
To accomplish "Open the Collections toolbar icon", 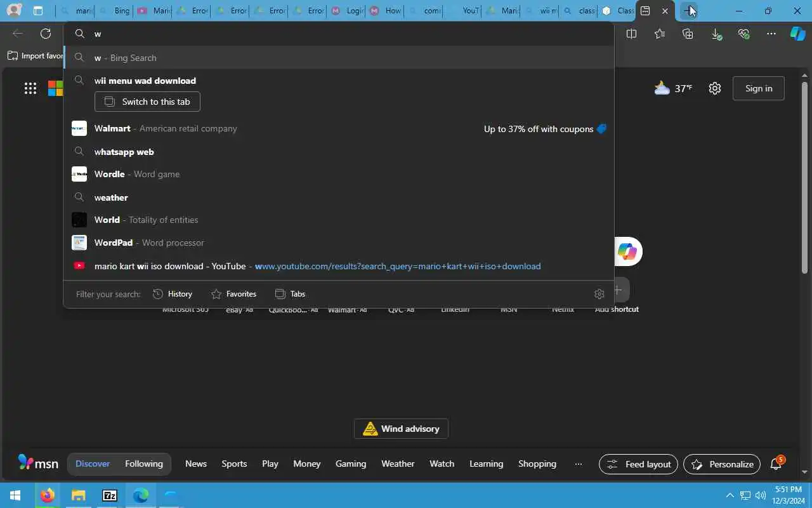I will (688, 34).
